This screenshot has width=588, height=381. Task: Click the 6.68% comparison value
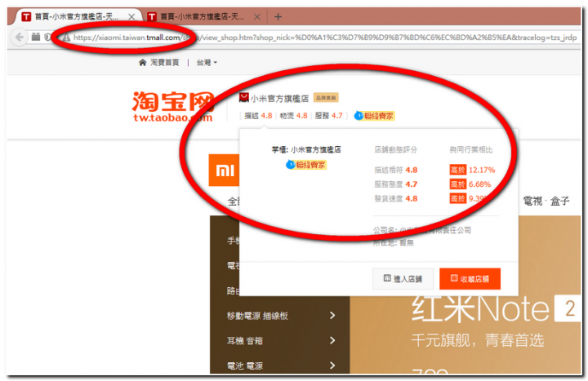click(x=479, y=184)
